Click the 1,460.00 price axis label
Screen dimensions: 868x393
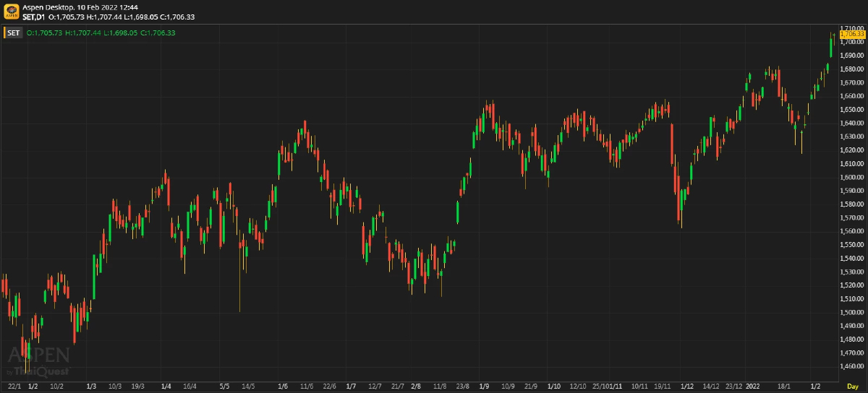854,366
